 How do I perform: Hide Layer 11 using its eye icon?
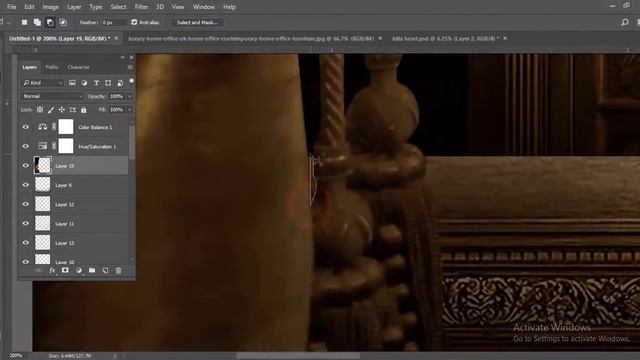point(26,223)
